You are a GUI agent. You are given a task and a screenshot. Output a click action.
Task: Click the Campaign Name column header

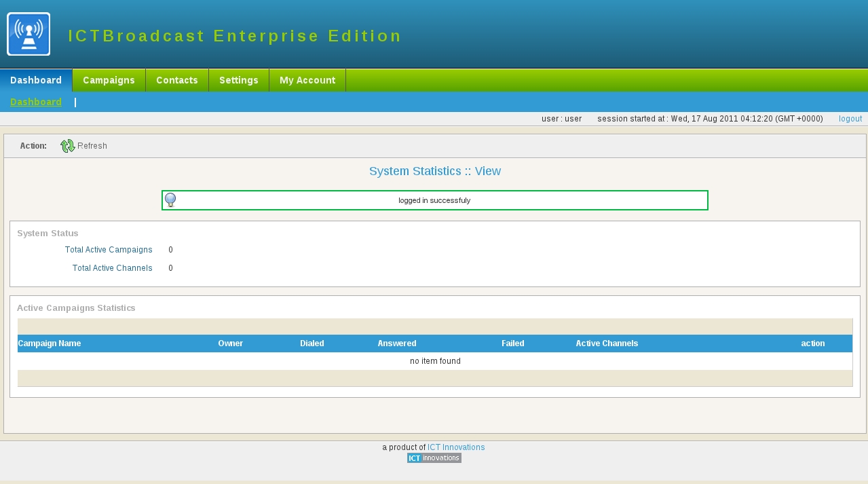pyautogui.click(x=50, y=343)
